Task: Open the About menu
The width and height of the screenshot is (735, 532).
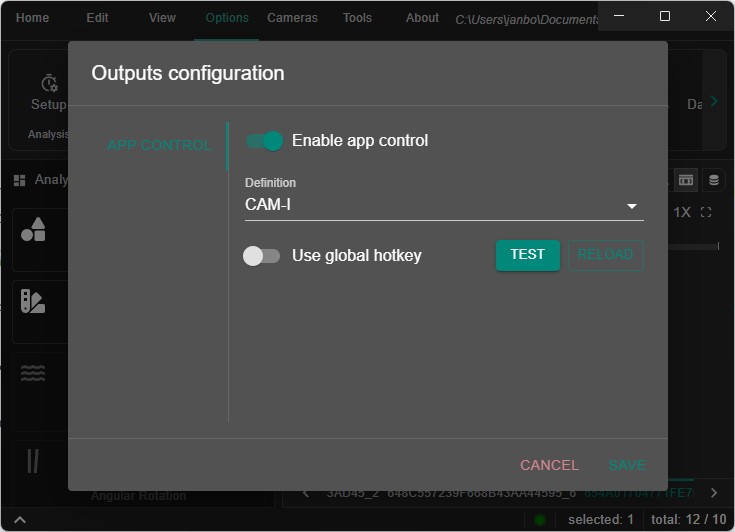Action: pyautogui.click(x=422, y=18)
